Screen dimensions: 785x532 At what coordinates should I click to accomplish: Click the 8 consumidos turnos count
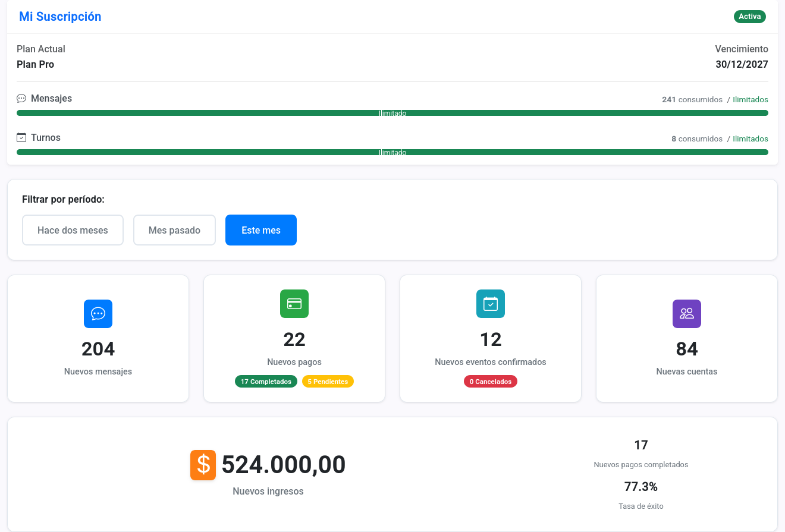click(697, 139)
